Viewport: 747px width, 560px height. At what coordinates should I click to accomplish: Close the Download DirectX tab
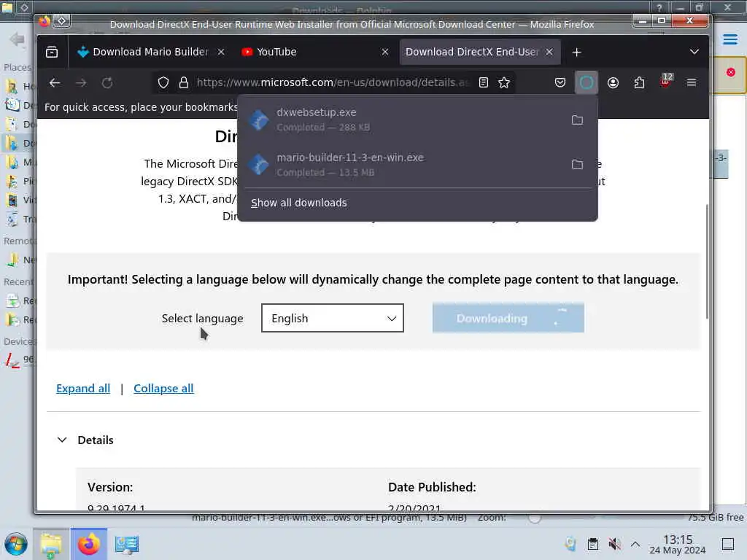pyautogui.click(x=549, y=52)
